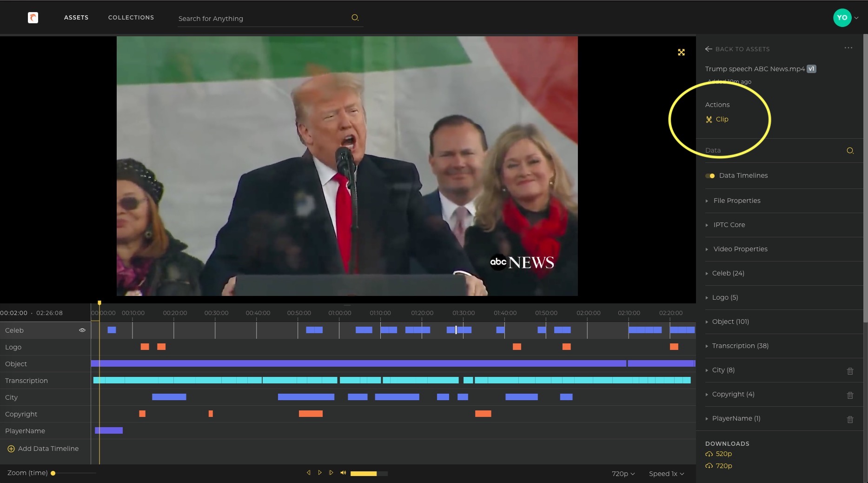868x483 pixels.
Task: Click the fullscreen expand icon on video
Action: 681,52
